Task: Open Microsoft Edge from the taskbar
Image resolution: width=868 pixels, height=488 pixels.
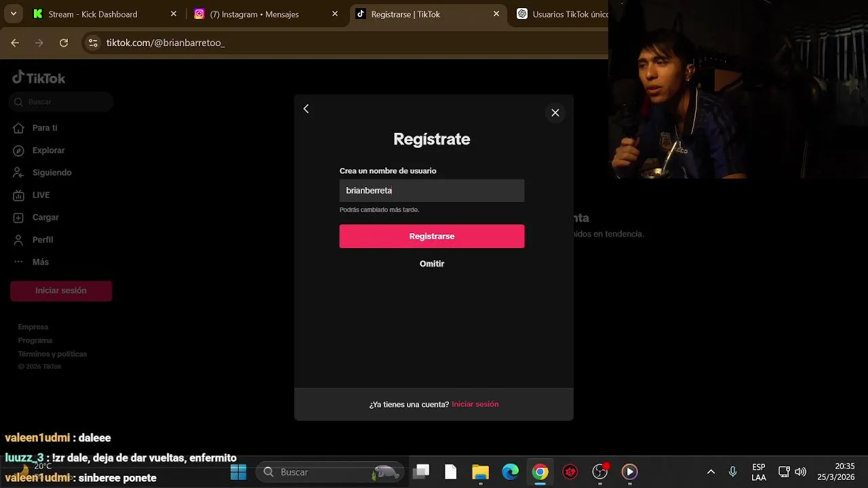Action: coord(510,472)
